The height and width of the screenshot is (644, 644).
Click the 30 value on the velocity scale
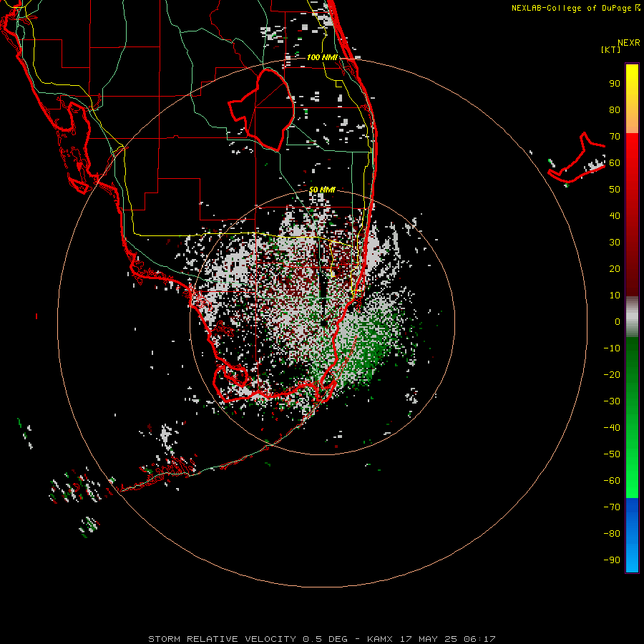coord(615,243)
